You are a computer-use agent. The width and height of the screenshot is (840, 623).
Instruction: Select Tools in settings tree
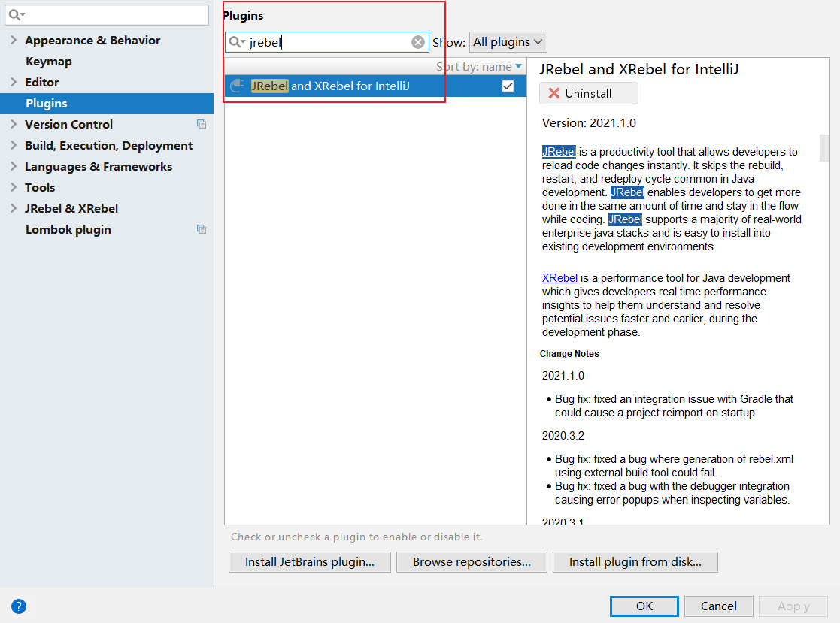click(40, 187)
